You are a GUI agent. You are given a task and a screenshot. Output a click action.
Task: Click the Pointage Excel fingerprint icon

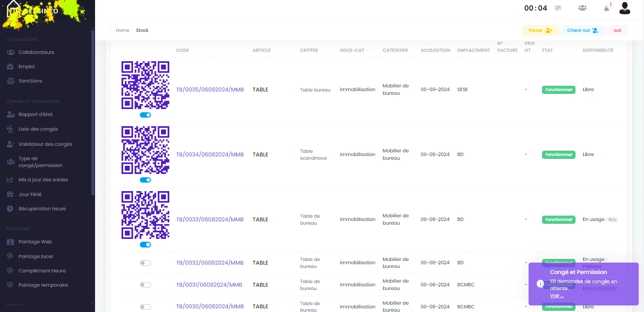pyautogui.click(x=10, y=256)
